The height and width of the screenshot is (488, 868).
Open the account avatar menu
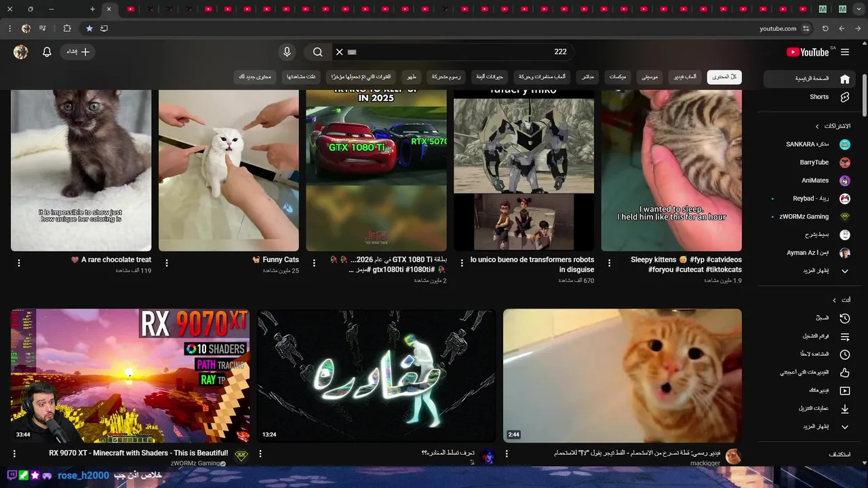pyautogui.click(x=21, y=52)
